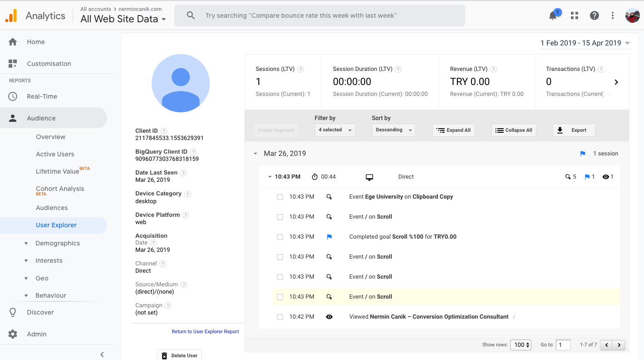Click the help icon beside BigQuery Client ID
Viewport: 644px width, 360px height.
[193, 152]
